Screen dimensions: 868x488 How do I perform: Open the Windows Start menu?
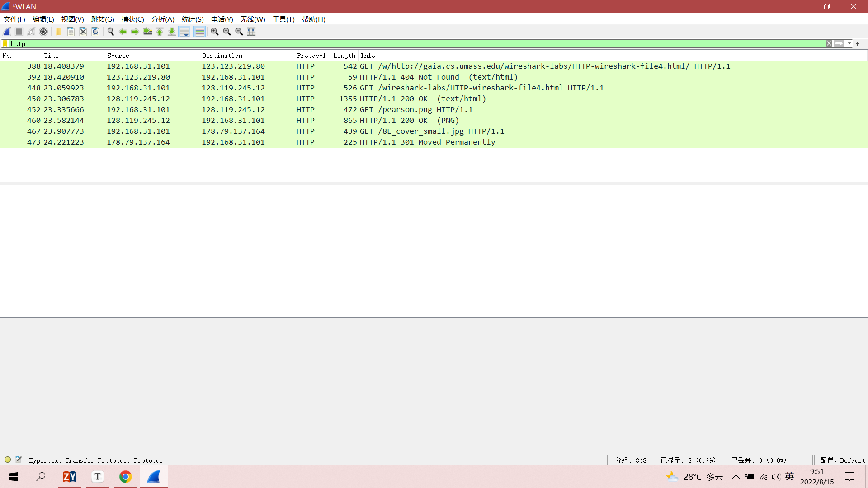(14, 477)
